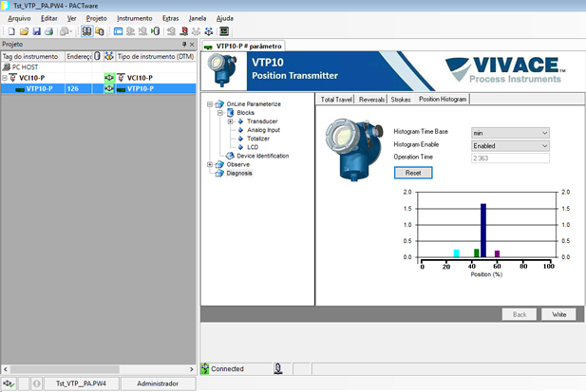Open Device Identification item
Screen dimensions: 586x392
263,156
